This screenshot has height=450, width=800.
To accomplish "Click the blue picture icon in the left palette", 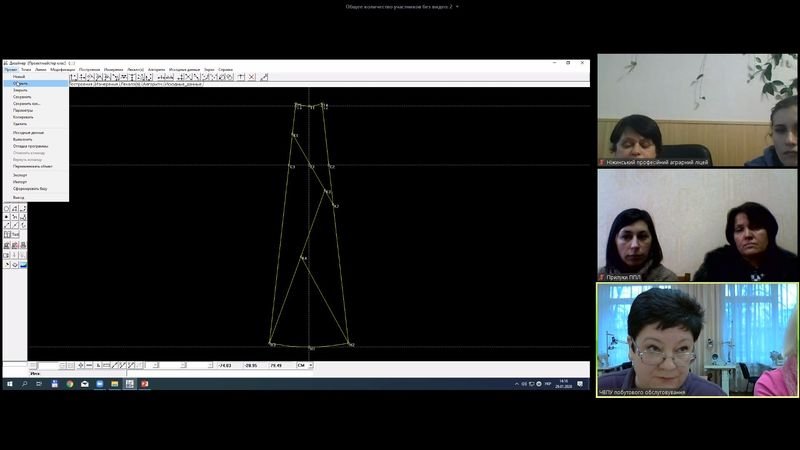I will (23, 265).
